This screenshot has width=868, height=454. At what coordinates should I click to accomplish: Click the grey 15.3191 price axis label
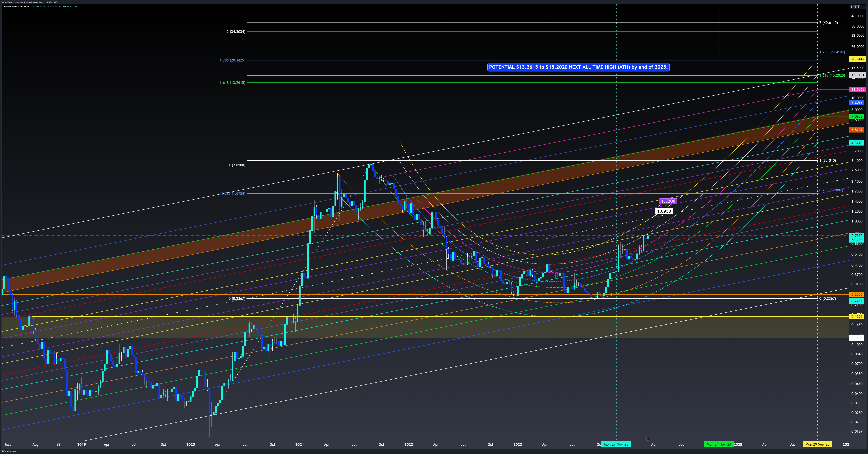(x=857, y=75)
